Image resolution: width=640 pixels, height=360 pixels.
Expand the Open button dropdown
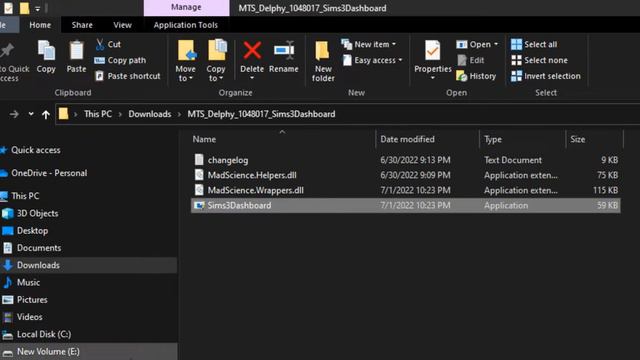(496, 44)
